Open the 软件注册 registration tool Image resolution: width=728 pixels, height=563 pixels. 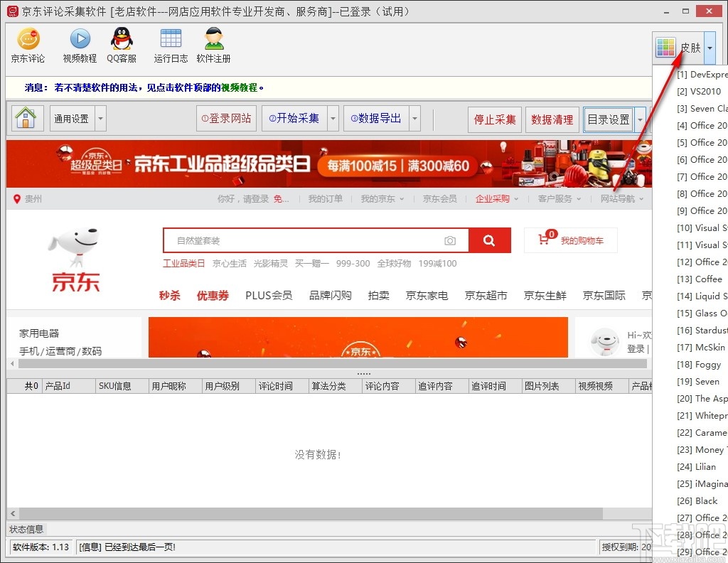tap(213, 45)
